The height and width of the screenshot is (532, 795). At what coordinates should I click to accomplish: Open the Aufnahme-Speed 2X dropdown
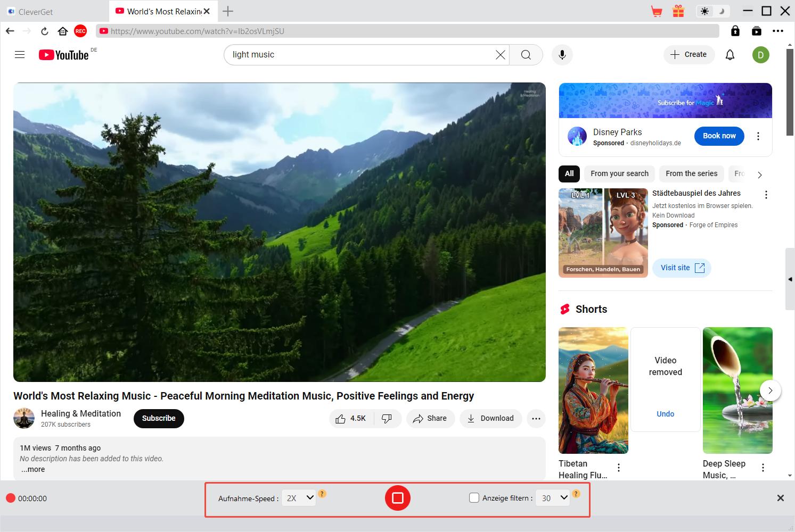point(299,498)
